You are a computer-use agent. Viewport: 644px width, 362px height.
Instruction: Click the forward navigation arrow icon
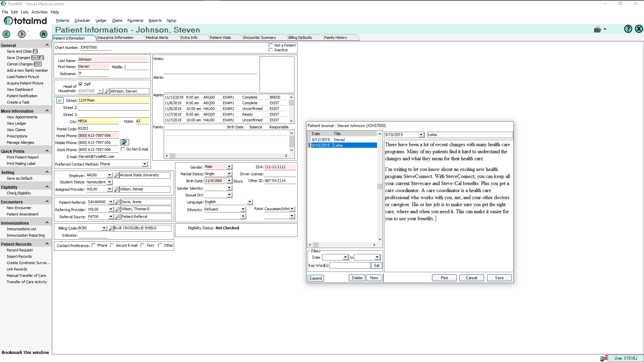coord(22,34)
